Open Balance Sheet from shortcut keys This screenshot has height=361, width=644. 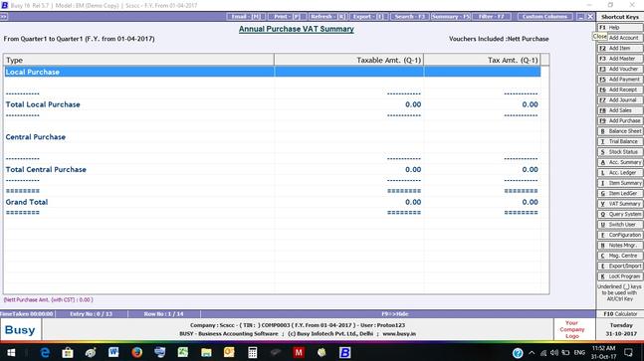pyautogui.click(x=620, y=131)
